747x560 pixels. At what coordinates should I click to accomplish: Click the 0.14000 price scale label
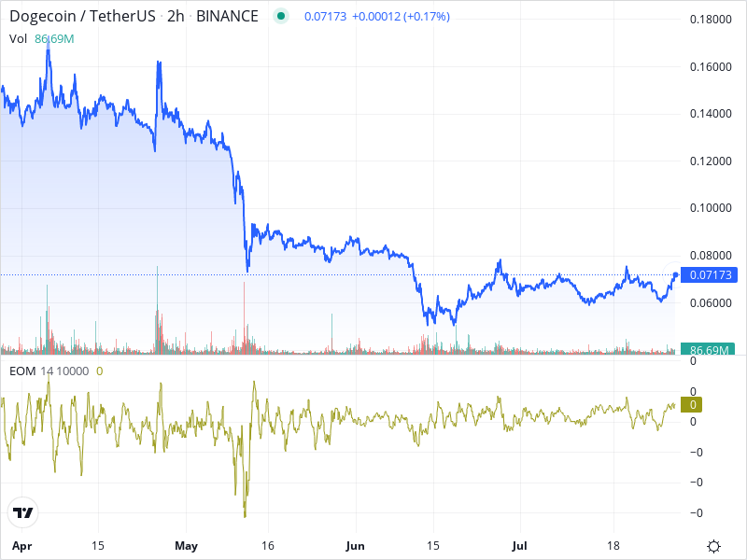pyautogui.click(x=711, y=113)
